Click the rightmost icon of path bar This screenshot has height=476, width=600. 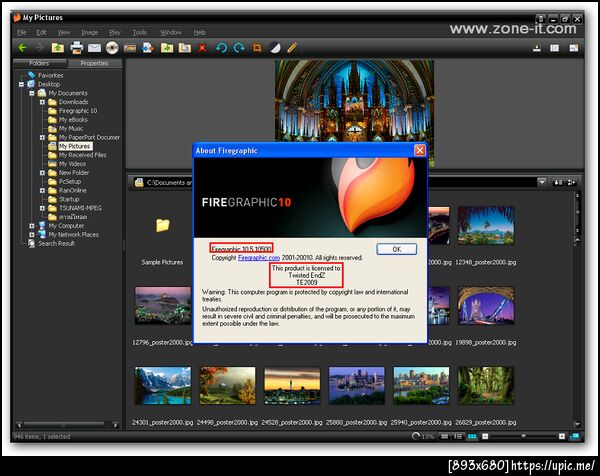[x=572, y=183]
